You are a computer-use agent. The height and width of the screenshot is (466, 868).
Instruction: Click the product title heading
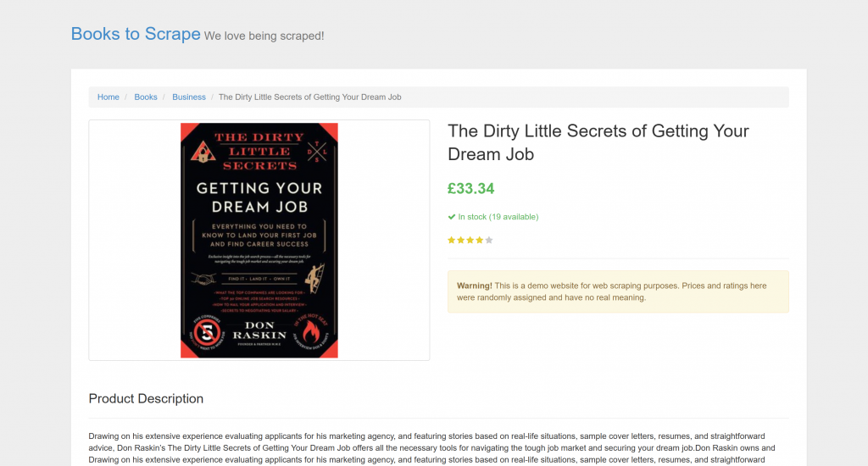598,142
